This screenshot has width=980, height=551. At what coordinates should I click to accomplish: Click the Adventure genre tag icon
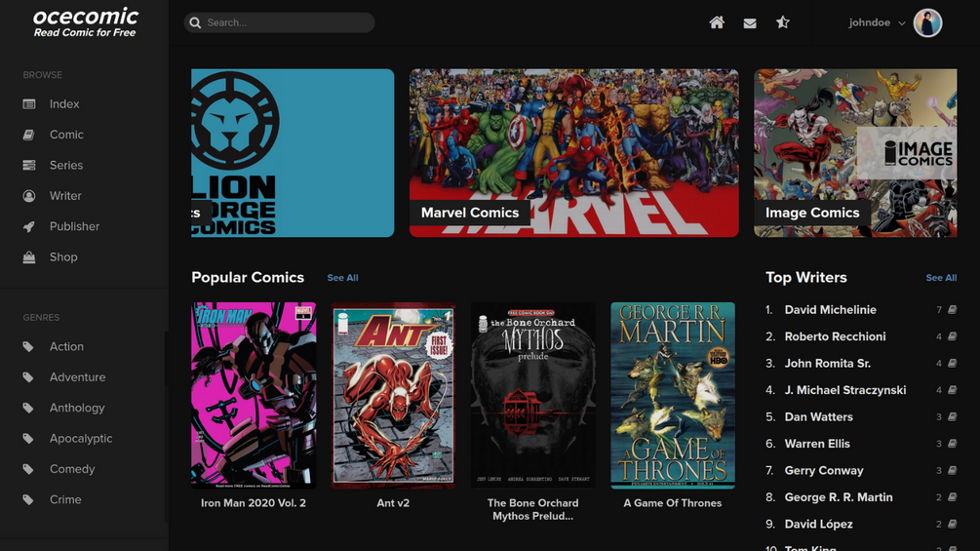28,376
